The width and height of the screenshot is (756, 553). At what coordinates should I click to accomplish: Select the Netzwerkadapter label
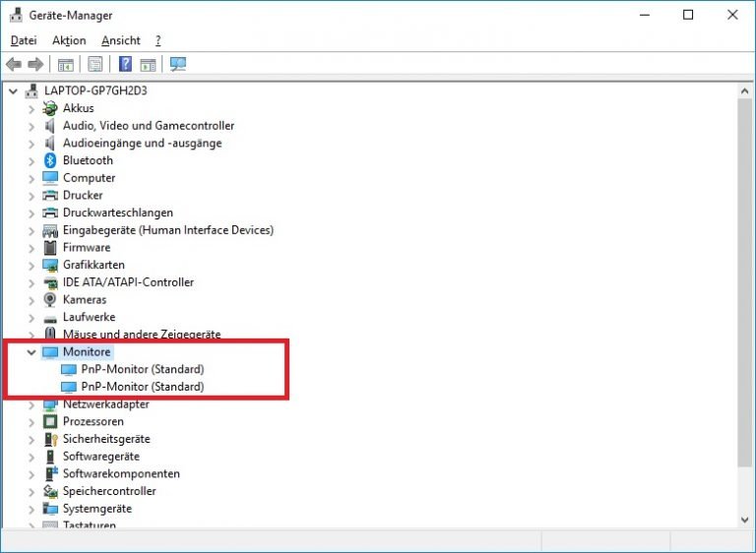click(x=106, y=404)
